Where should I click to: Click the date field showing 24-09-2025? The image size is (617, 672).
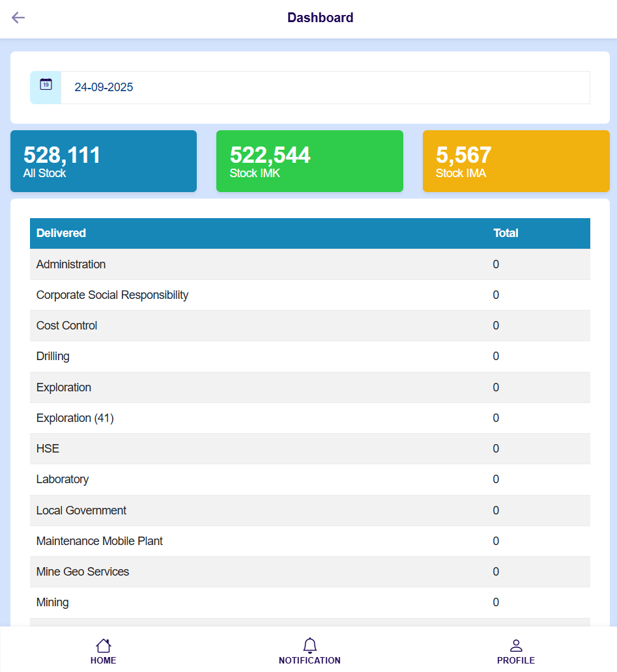[x=324, y=87]
